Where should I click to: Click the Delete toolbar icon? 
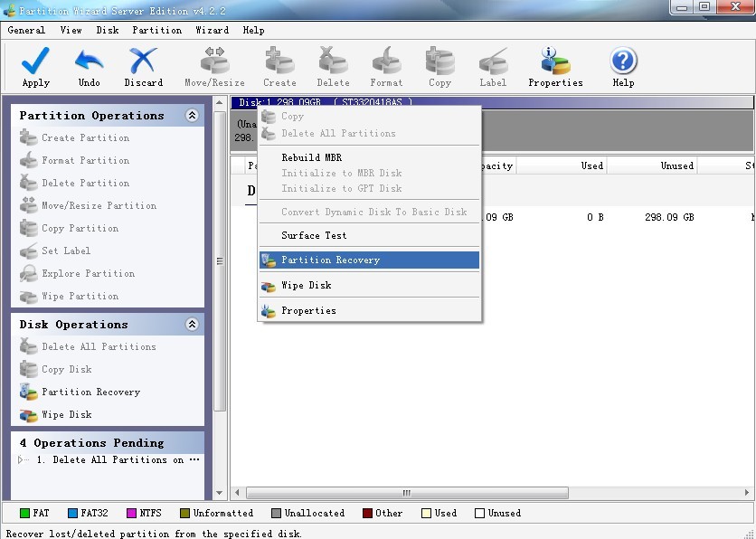333,61
